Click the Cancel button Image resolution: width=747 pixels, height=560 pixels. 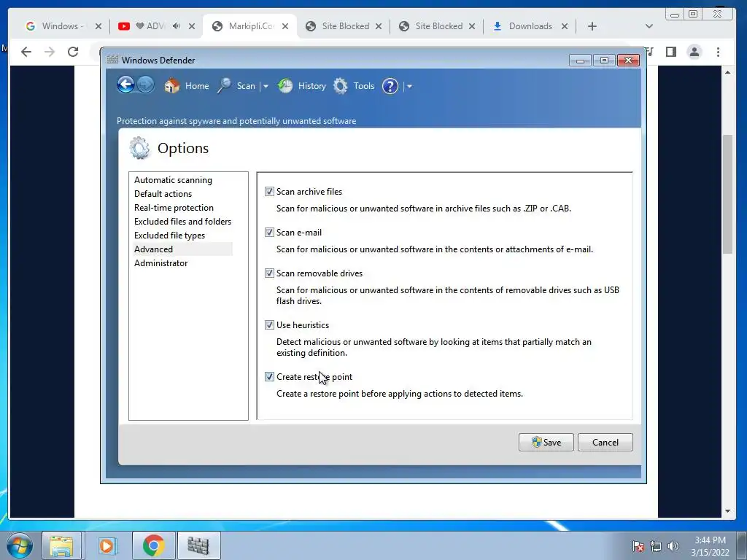click(x=605, y=443)
